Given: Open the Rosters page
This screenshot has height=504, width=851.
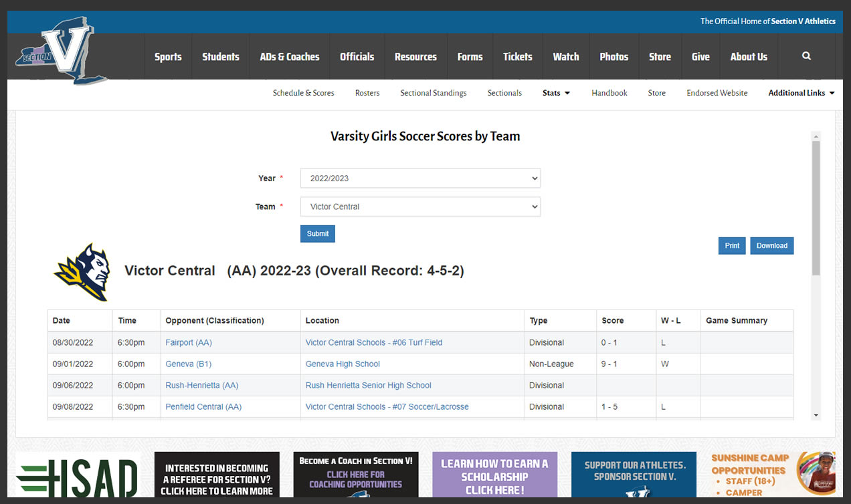Looking at the screenshot, I should click(367, 93).
